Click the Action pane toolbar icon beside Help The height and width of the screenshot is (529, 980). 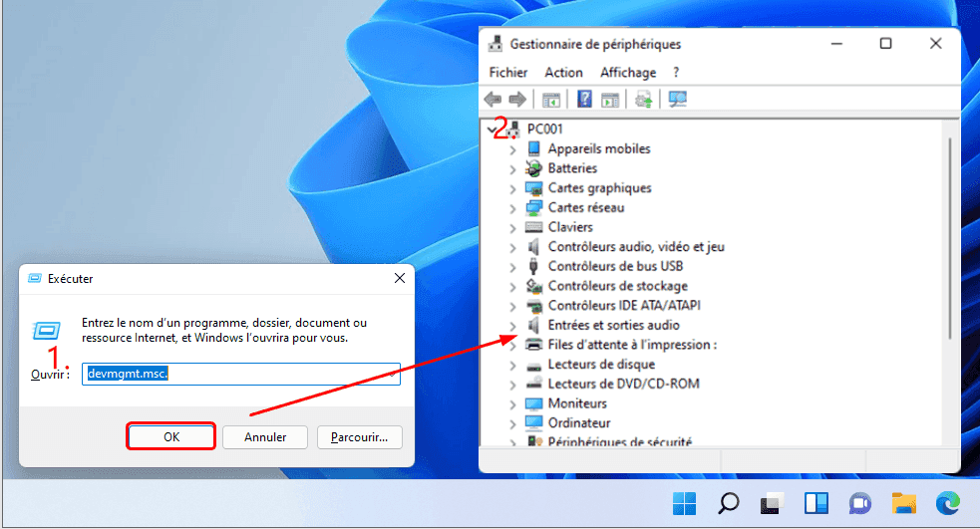[609, 100]
